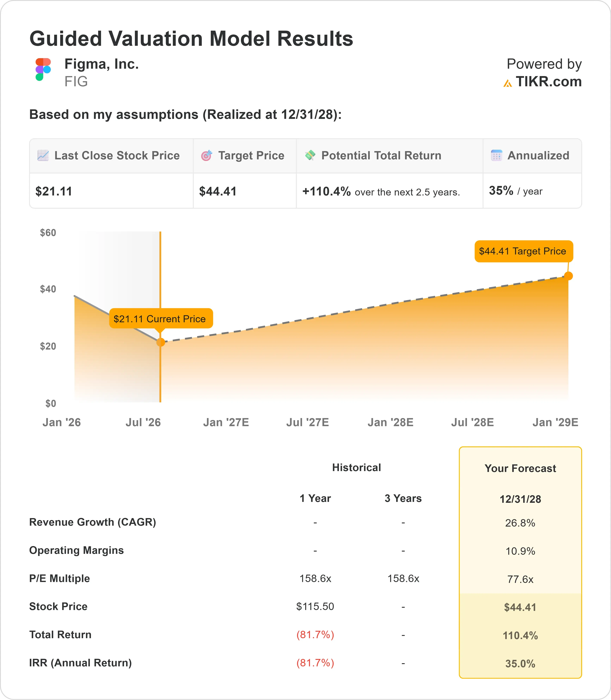Click the "Jan '29E" x-axis label
This screenshot has height=700, width=611.
(556, 423)
